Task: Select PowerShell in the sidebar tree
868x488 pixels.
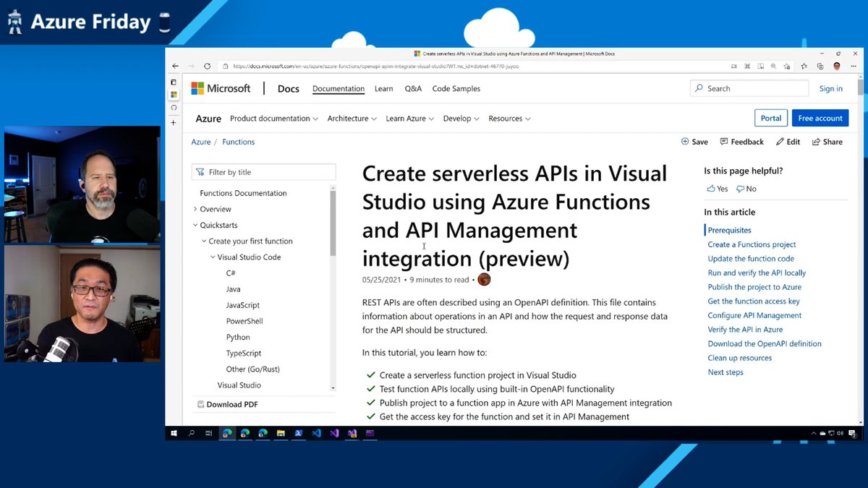Action: point(244,321)
